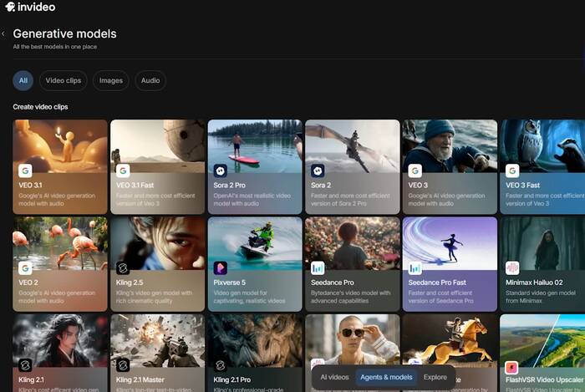Screen dimensions: 585x392
Task: Filter by Video clips
Action: [x=63, y=80]
